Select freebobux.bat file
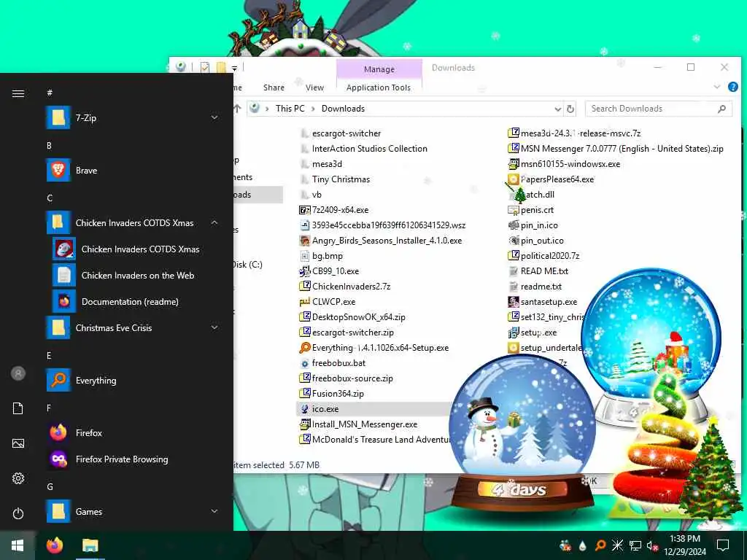The width and height of the screenshot is (747, 560). [332, 363]
